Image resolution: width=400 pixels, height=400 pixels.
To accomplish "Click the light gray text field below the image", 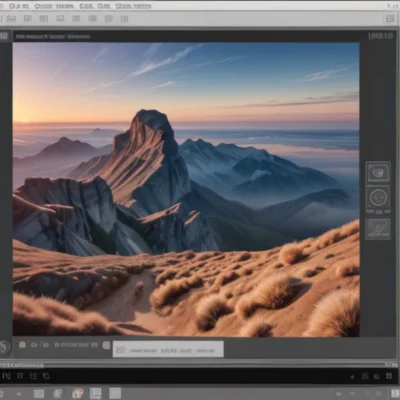I will [168, 349].
